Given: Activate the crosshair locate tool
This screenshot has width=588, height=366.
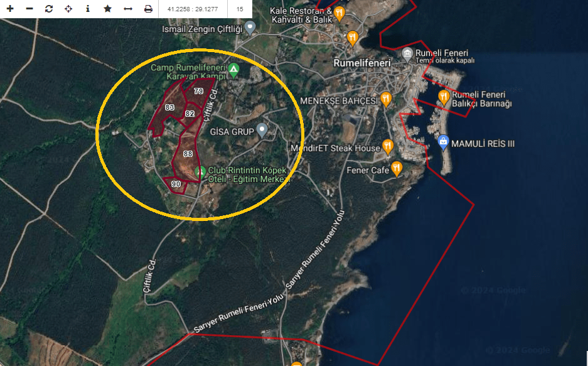Looking at the screenshot, I should coord(68,9).
